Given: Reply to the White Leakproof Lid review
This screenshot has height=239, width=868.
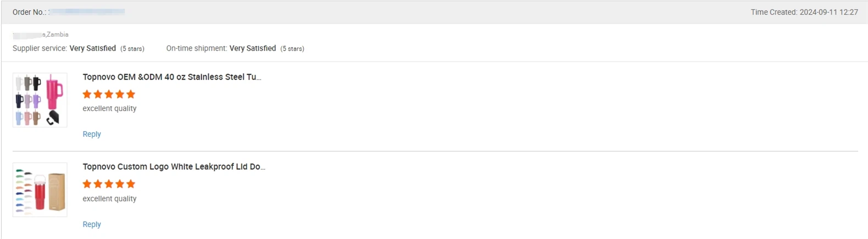Looking at the screenshot, I should pyautogui.click(x=92, y=224).
